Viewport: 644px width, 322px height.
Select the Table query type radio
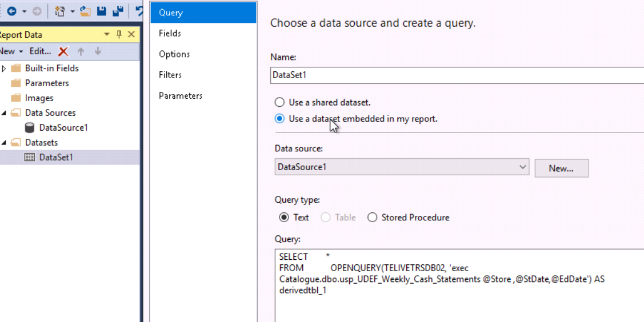(326, 218)
